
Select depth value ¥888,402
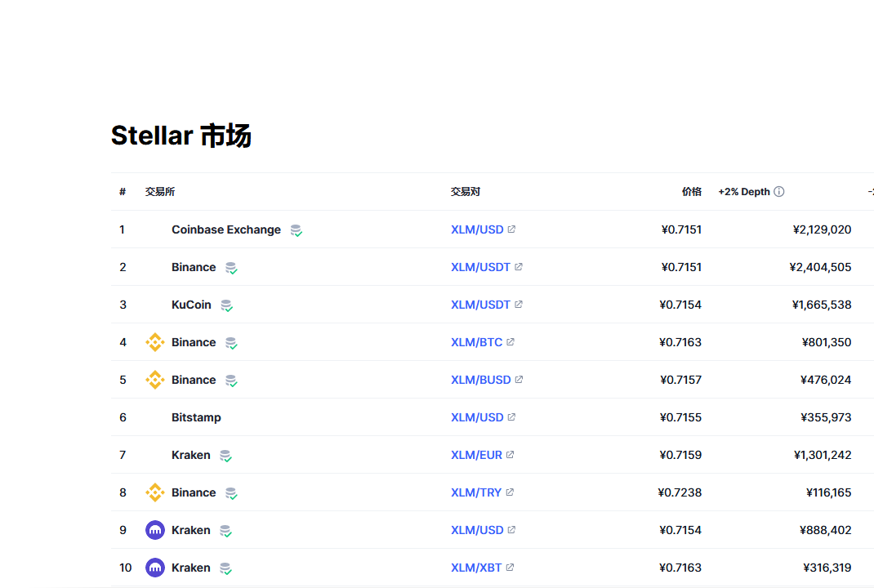pyautogui.click(x=826, y=530)
